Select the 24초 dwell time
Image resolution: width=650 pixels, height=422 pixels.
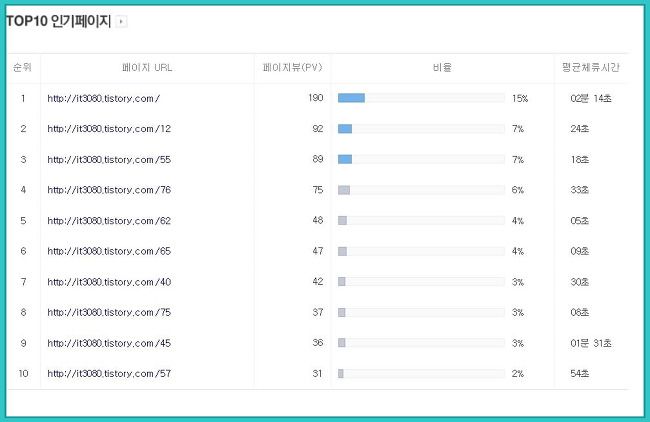[580, 129]
